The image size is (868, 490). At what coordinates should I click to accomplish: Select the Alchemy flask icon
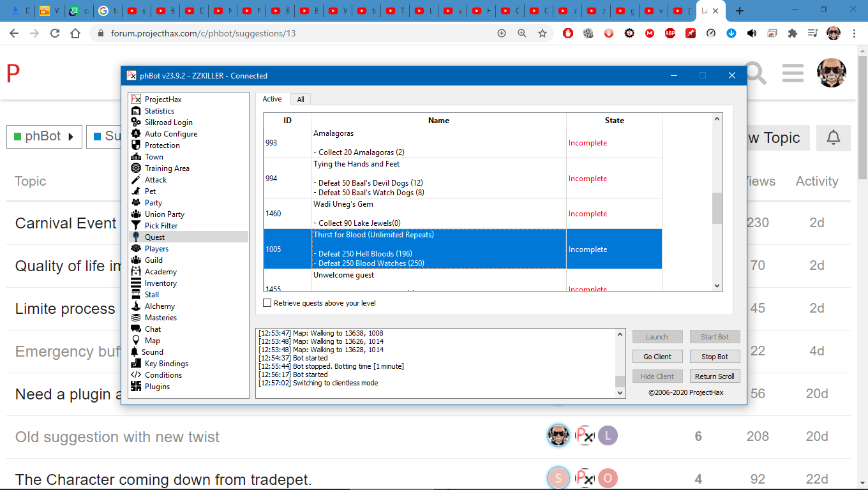point(135,306)
